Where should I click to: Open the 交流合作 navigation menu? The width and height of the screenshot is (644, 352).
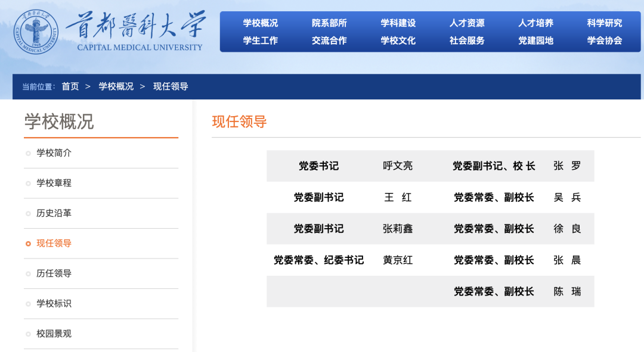coord(329,41)
